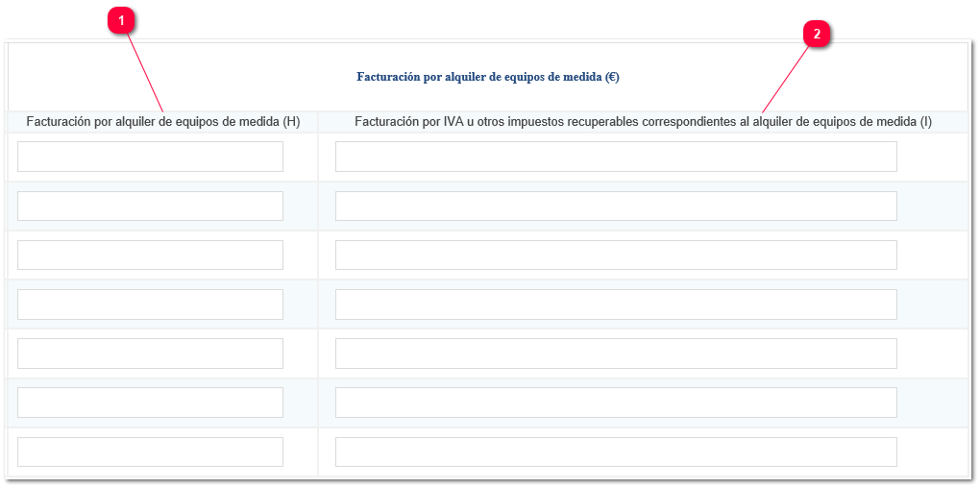Click second row input under column H

[150, 207]
